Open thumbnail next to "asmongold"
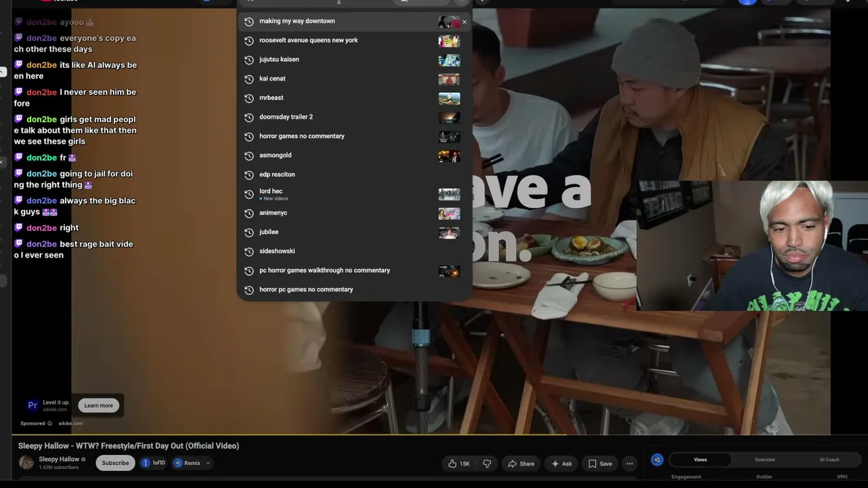This screenshot has height=488, width=868. tap(449, 156)
